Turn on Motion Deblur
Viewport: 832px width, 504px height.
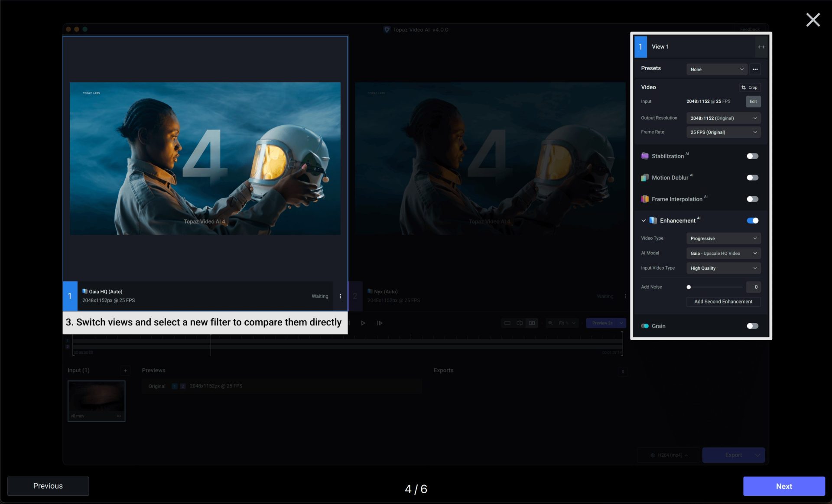tap(752, 177)
